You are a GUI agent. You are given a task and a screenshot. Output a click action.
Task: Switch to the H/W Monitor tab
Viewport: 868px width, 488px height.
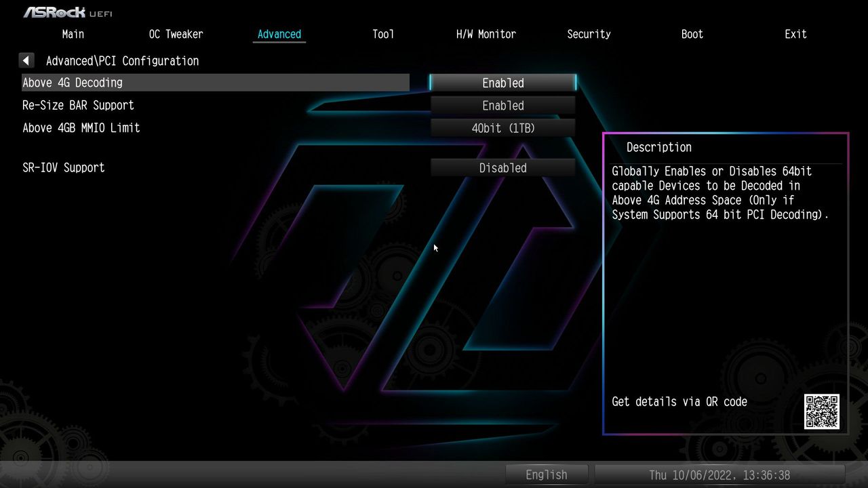[x=486, y=34]
